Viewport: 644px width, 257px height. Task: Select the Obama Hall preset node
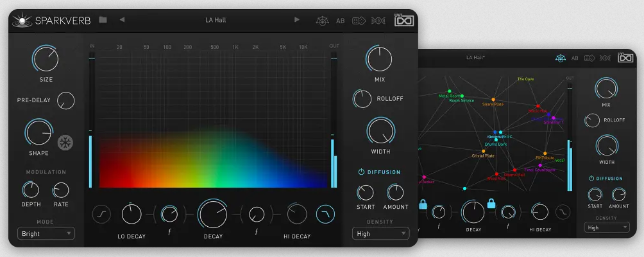[514, 170]
